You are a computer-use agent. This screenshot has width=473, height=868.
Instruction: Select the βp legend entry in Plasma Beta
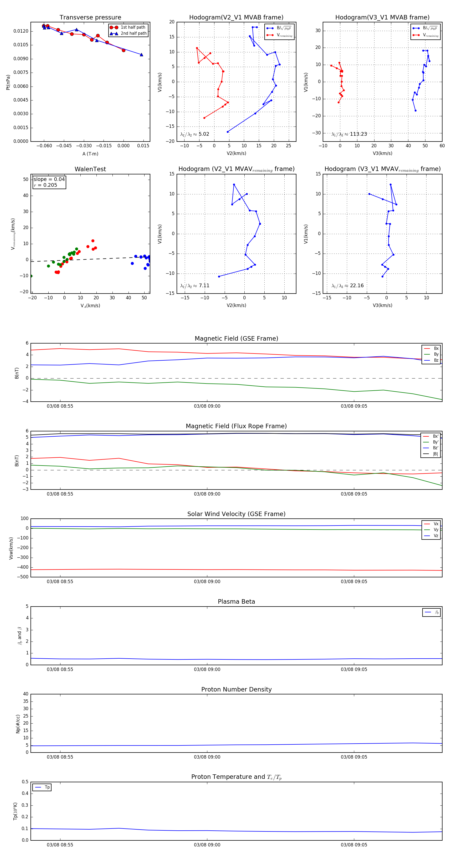[x=431, y=612]
